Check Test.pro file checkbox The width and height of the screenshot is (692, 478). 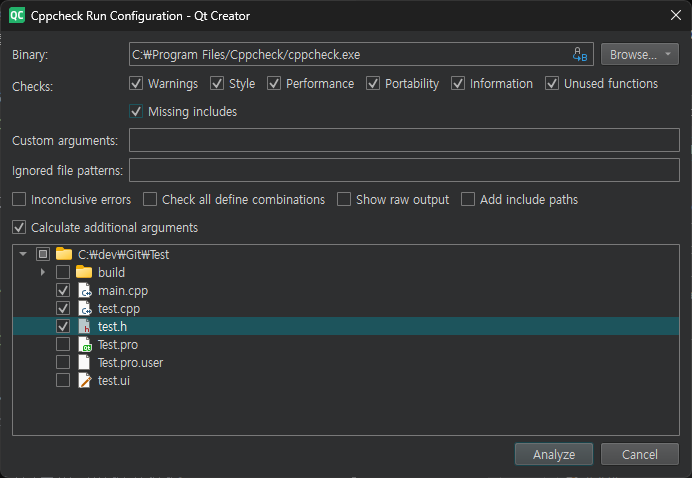[63, 344]
